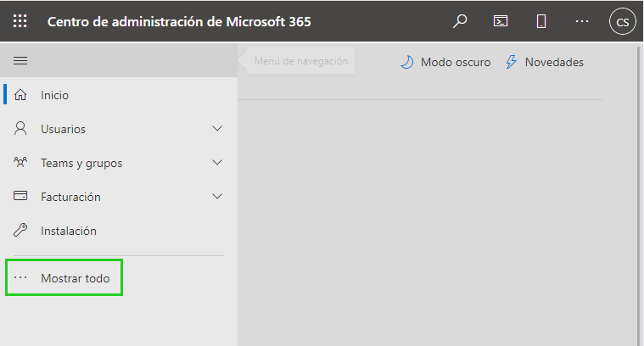The height and width of the screenshot is (346, 644).
Task: Click the Modo oscuro moon icon
Action: click(x=406, y=62)
